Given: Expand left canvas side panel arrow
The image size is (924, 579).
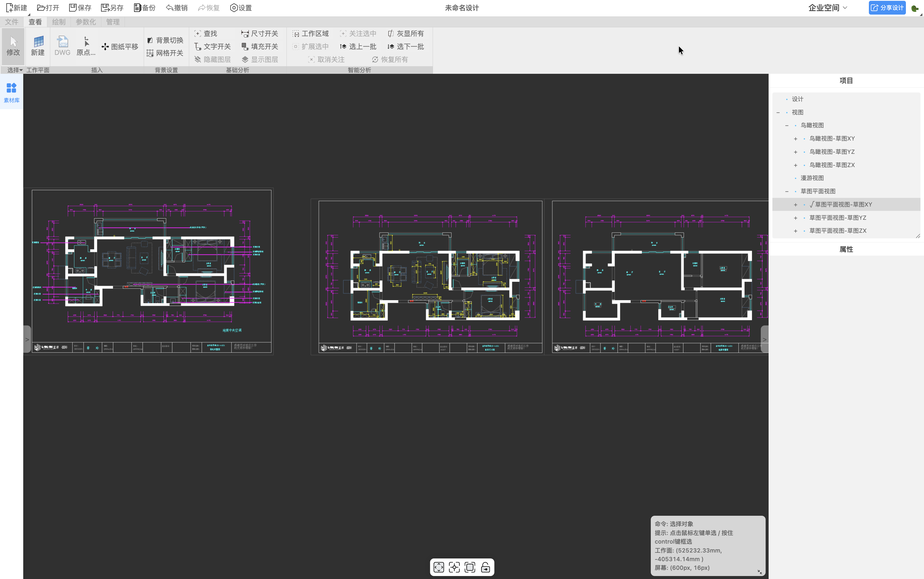Looking at the screenshot, I should [27, 339].
